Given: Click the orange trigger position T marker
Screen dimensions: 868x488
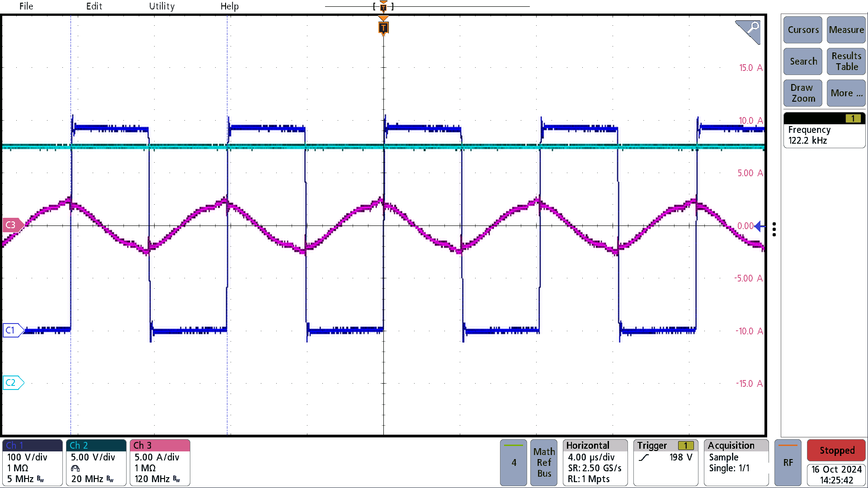Looking at the screenshot, I should tap(383, 28).
